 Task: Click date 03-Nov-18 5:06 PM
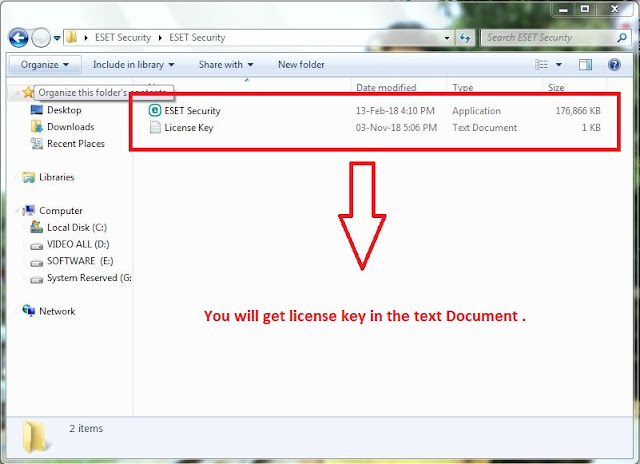[396, 128]
